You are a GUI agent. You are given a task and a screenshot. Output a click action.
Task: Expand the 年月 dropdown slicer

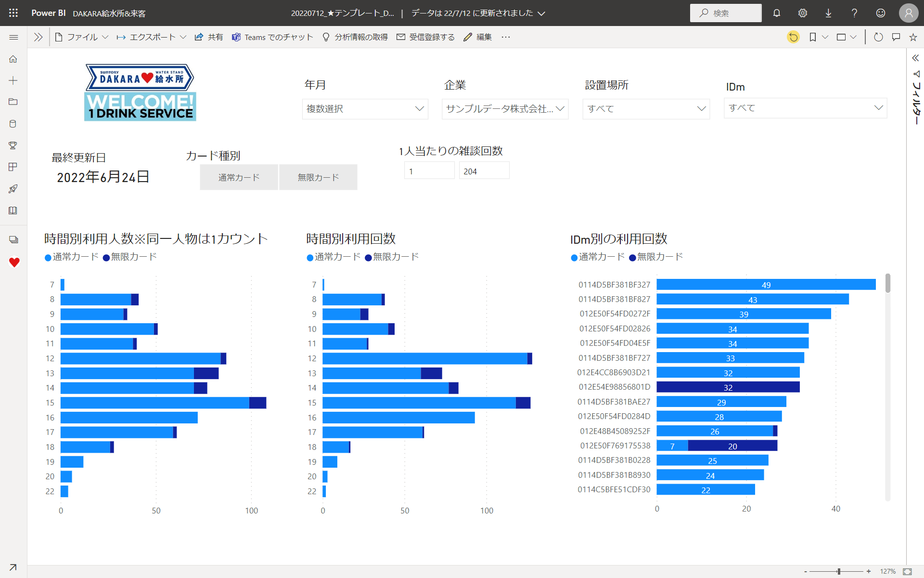click(365, 109)
